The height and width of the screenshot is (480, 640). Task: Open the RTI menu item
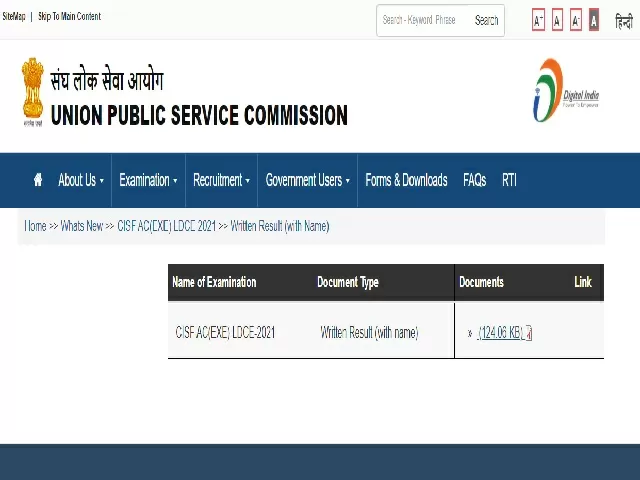pyautogui.click(x=509, y=180)
